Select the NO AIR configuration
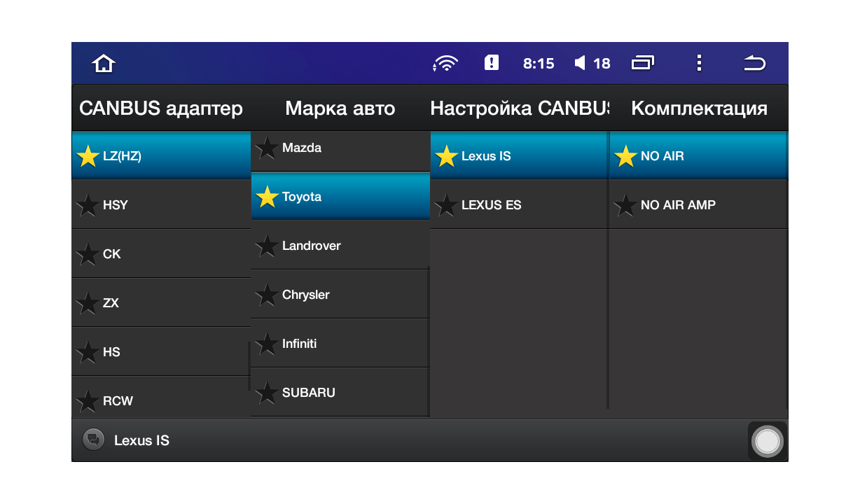The height and width of the screenshot is (504, 860). coord(699,155)
